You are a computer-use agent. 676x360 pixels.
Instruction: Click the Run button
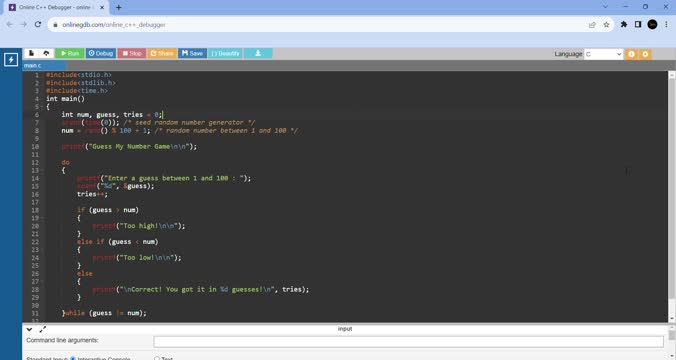(x=69, y=53)
